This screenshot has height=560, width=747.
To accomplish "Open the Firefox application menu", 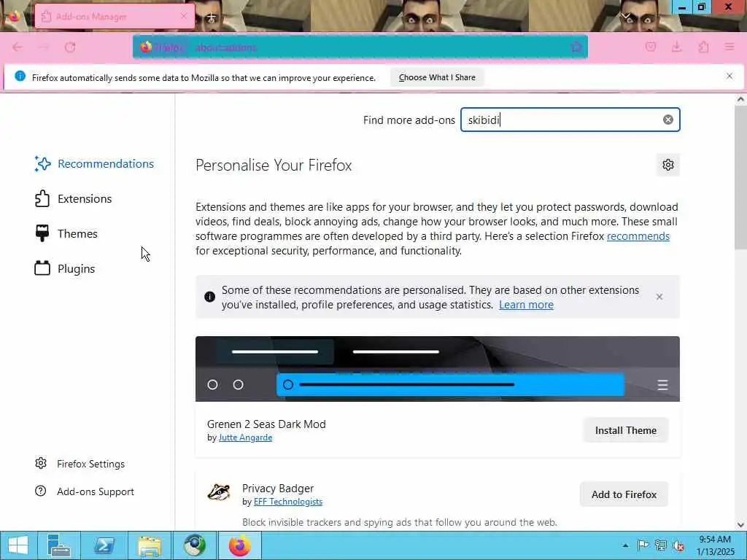I will (x=729, y=47).
